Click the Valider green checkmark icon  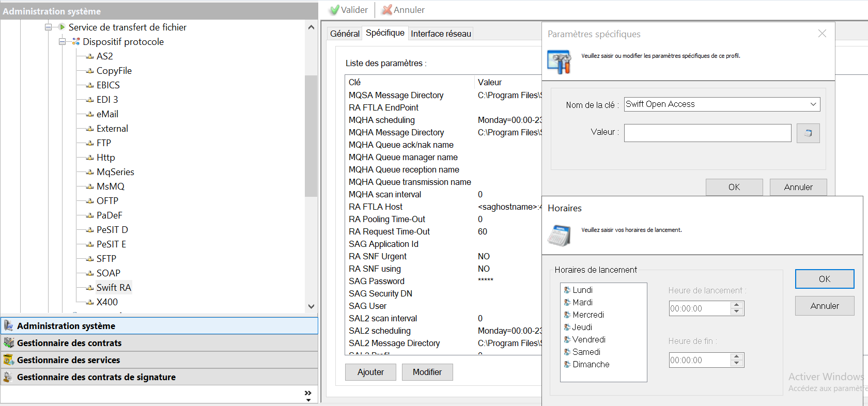coord(334,10)
